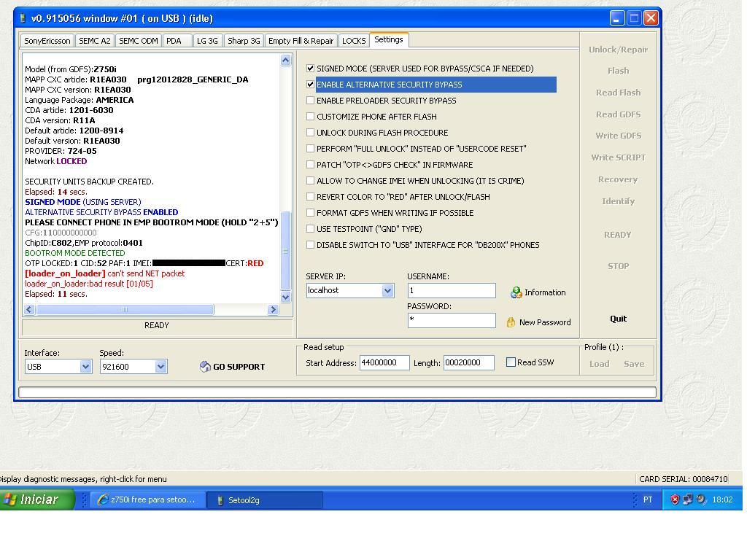The image size is (747, 560).
Task: Click the Windows Iniciar start button
Action: click(x=37, y=499)
